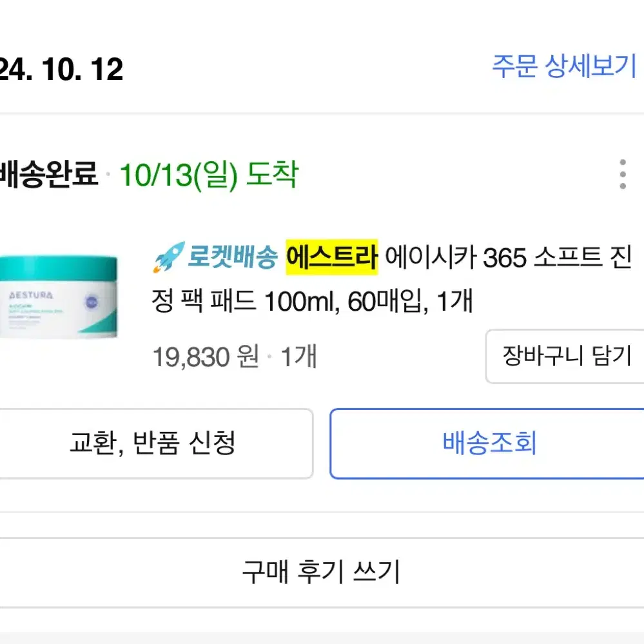Click the AESTURA logo on the jar image
Viewport: 644px width, 644px height.
point(31,295)
